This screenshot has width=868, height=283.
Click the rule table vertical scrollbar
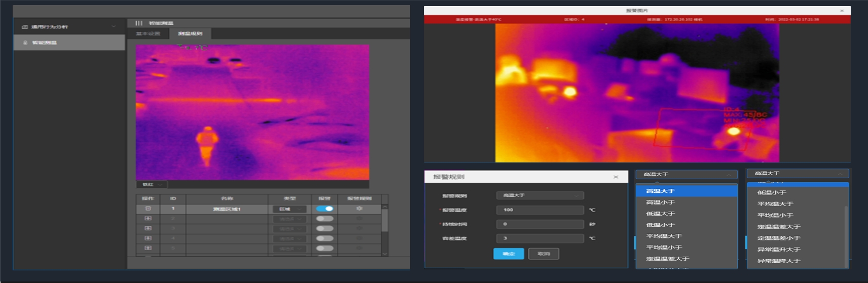(x=384, y=220)
